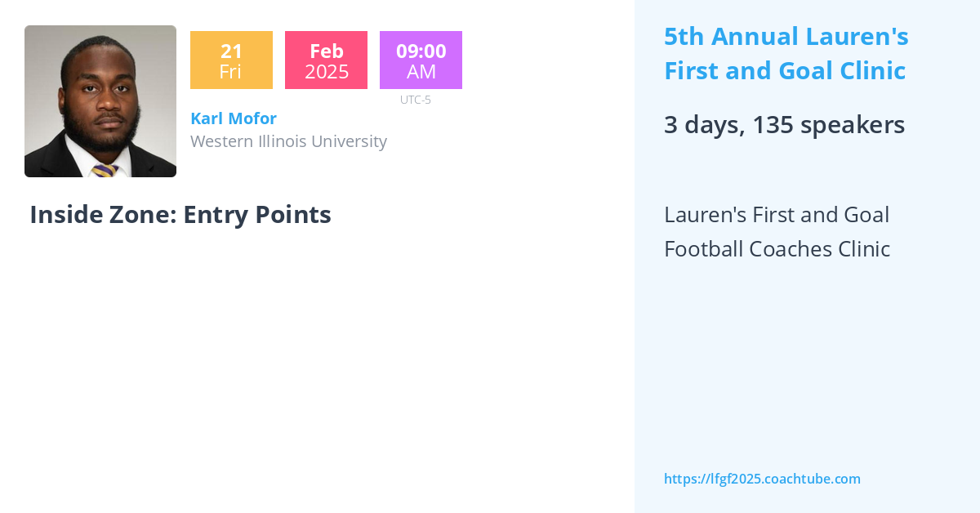980x513 pixels.
Task: Click the '5th Annual Lauren's' heading line
Action: [x=786, y=37]
